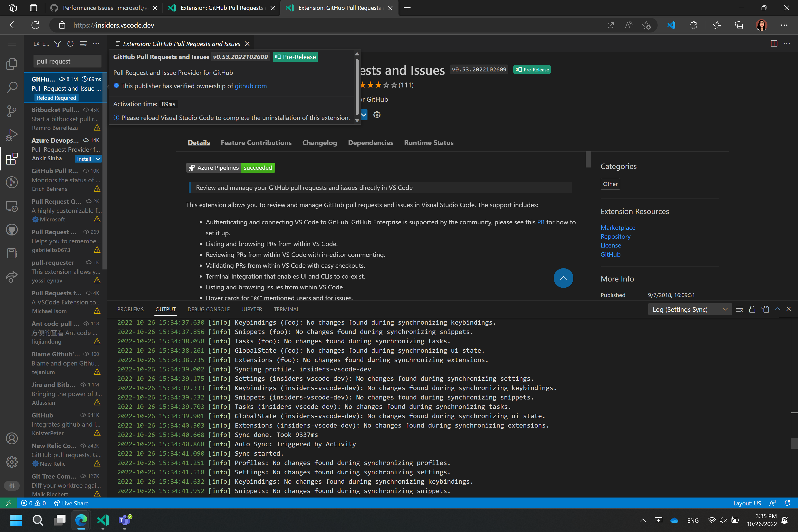
Task: Open the GitHub view in the activity bar
Action: (12, 229)
